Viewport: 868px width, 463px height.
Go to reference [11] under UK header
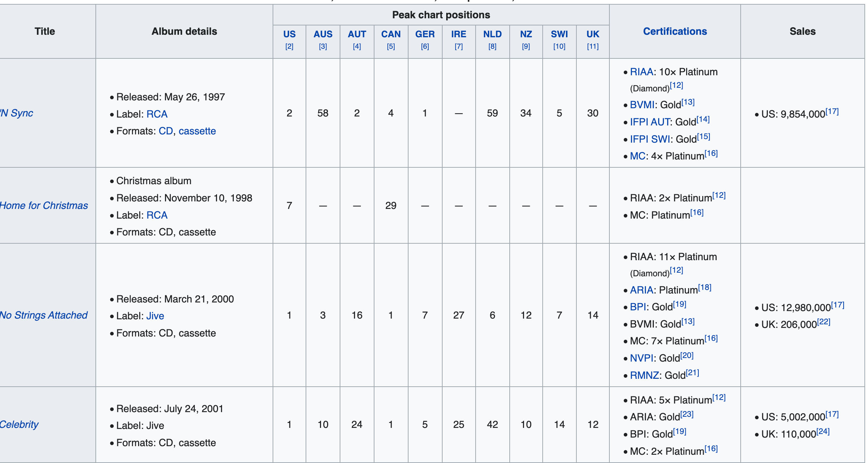(x=593, y=47)
